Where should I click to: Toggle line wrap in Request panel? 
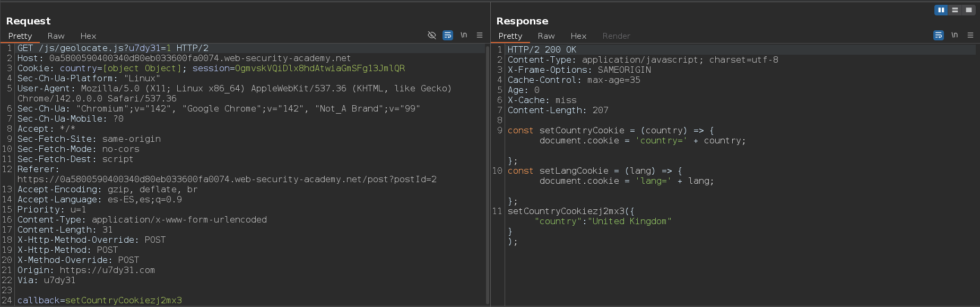point(448,35)
